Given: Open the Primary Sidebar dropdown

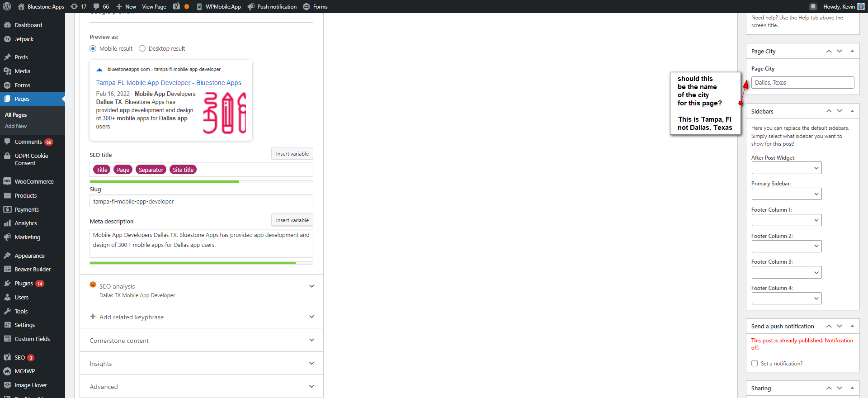Looking at the screenshot, I should click(787, 194).
